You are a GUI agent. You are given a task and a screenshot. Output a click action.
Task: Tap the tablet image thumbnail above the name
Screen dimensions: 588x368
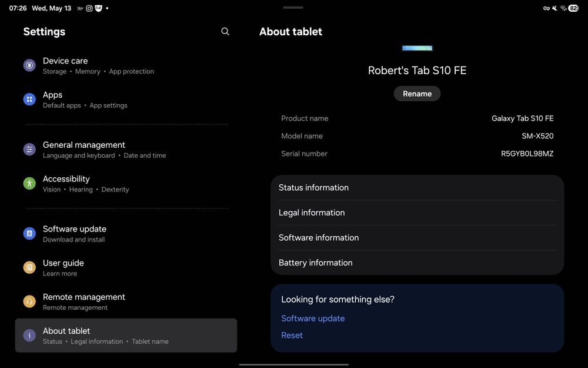pyautogui.click(x=417, y=48)
